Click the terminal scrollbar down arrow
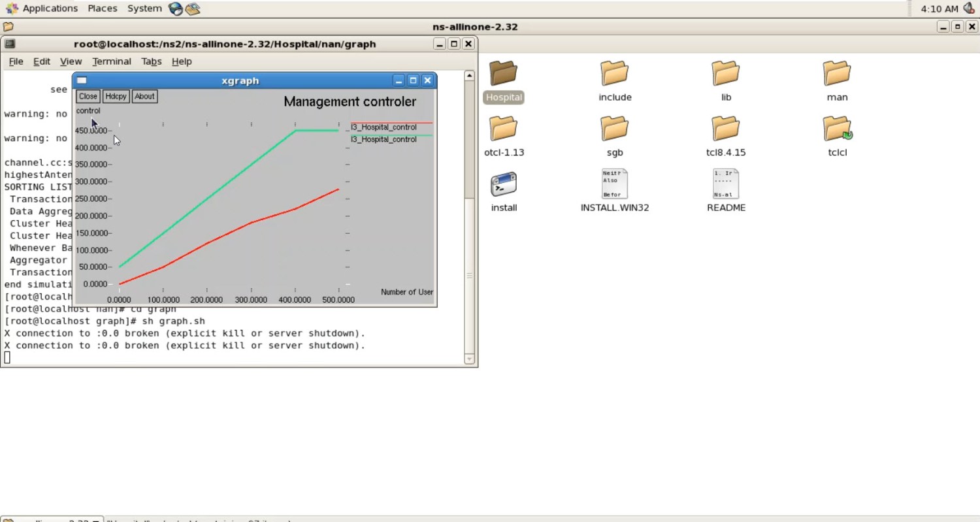The width and height of the screenshot is (980, 522). tap(469, 359)
